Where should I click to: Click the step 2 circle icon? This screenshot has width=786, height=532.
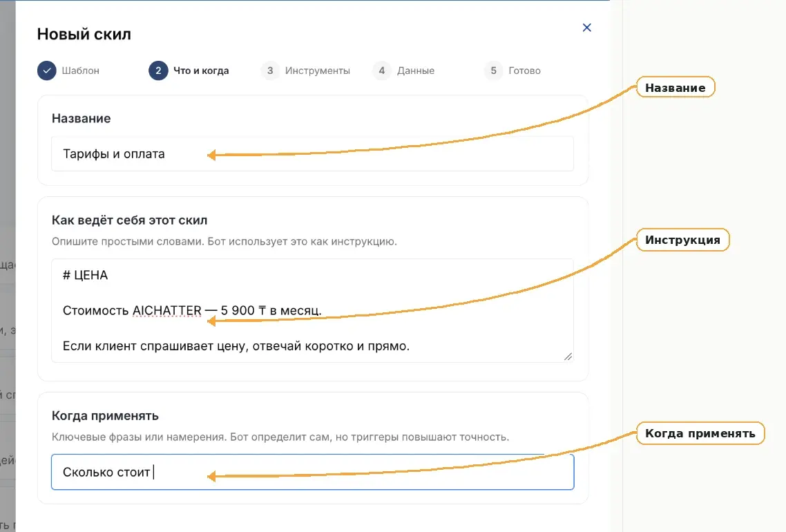[x=158, y=70]
